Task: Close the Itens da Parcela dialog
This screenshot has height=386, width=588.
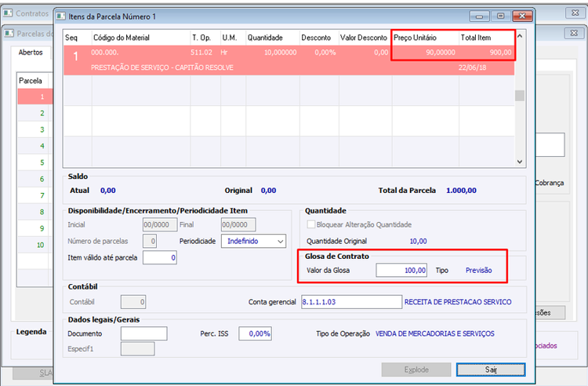Action: 522,16
